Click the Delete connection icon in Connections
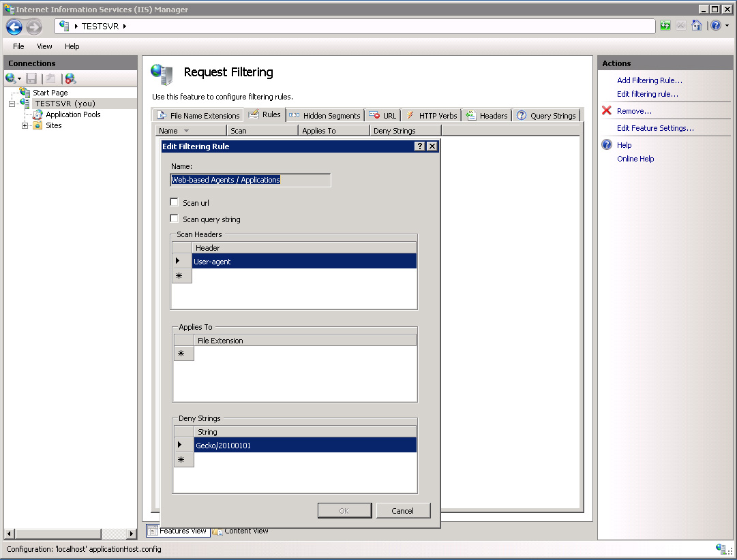The image size is (737, 560). click(x=70, y=78)
